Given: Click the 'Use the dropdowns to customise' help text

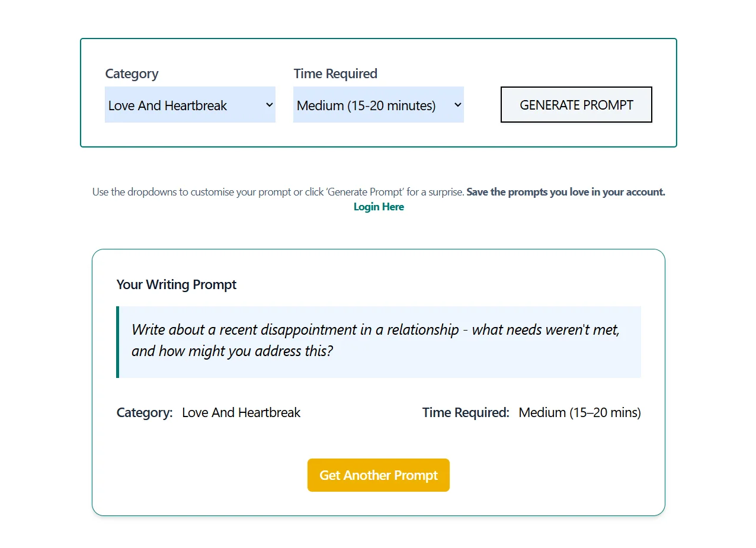Looking at the screenshot, I should (278, 192).
